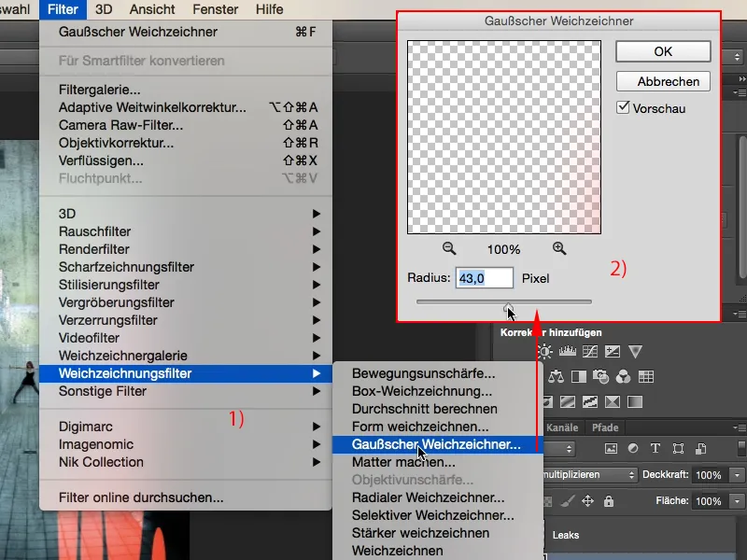Select the Photo Filter adjustment icon
747x560 pixels.
tap(600, 375)
